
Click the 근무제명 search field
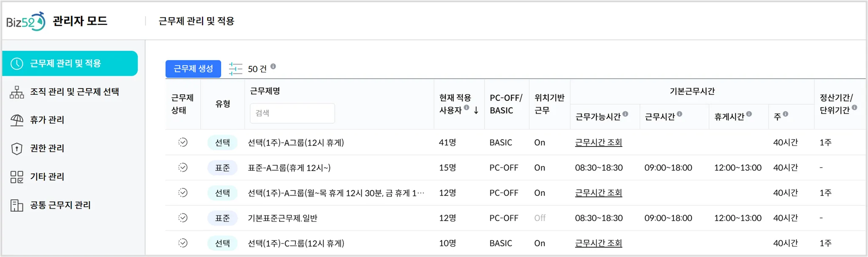click(x=292, y=113)
